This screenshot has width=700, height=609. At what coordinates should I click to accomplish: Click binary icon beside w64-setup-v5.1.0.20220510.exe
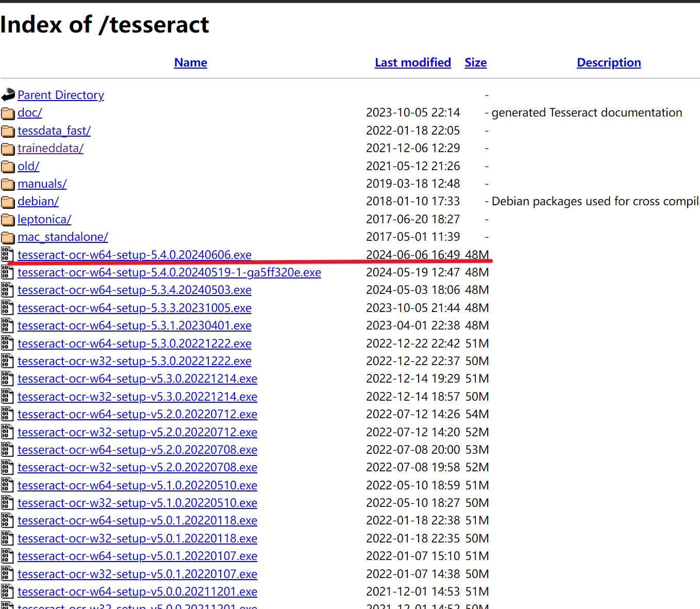[7, 485]
